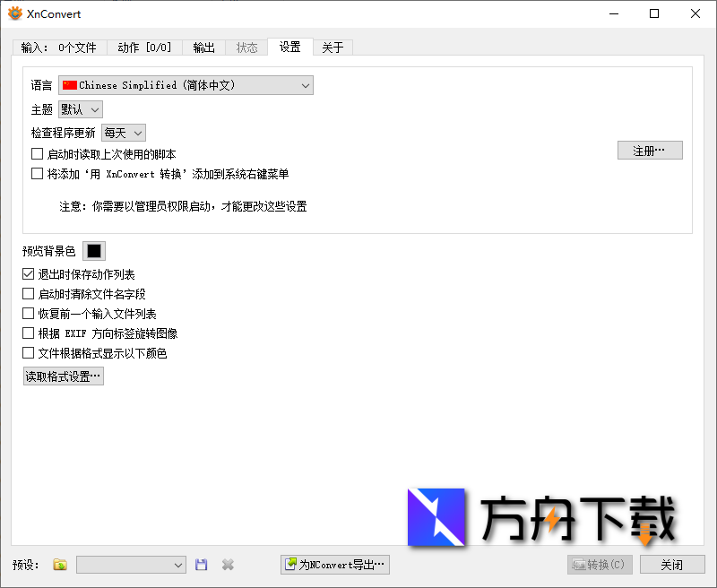The height and width of the screenshot is (588, 717).
Task: Change the preview background color swatch
Action: coord(94,251)
